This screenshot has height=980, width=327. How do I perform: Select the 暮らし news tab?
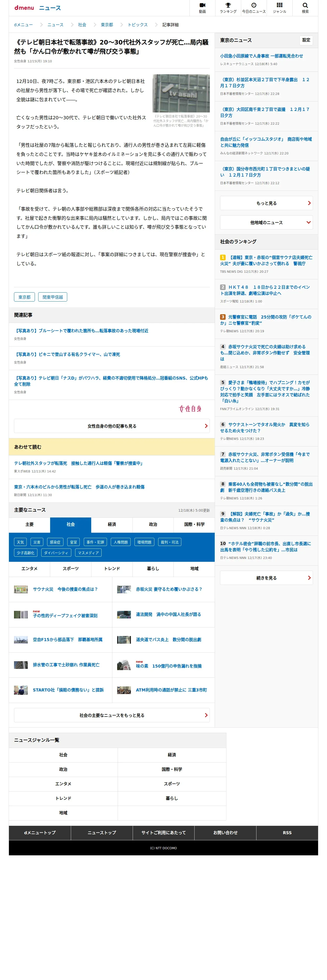153,569
